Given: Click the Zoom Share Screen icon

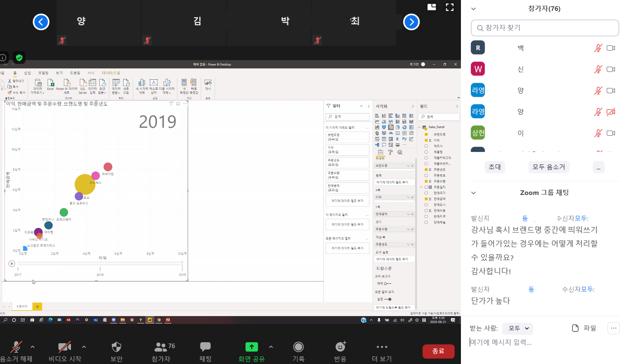Looking at the screenshot, I should [x=251, y=347].
